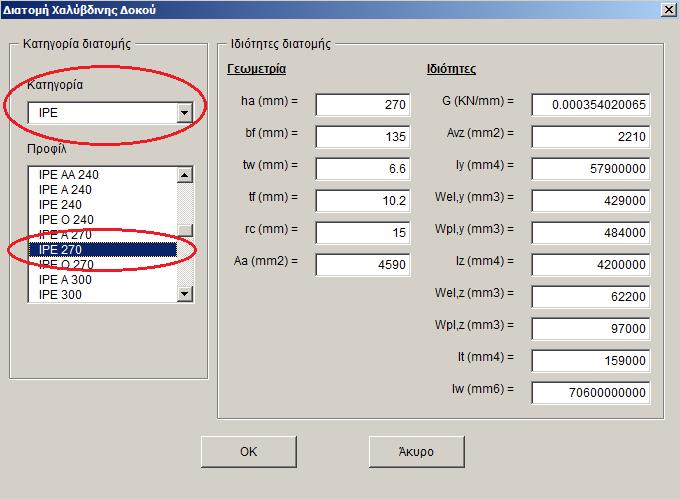Click the Iy (mm4) field showing 57900000
Image resolution: width=680 pixels, height=499 pixels.
591,169
